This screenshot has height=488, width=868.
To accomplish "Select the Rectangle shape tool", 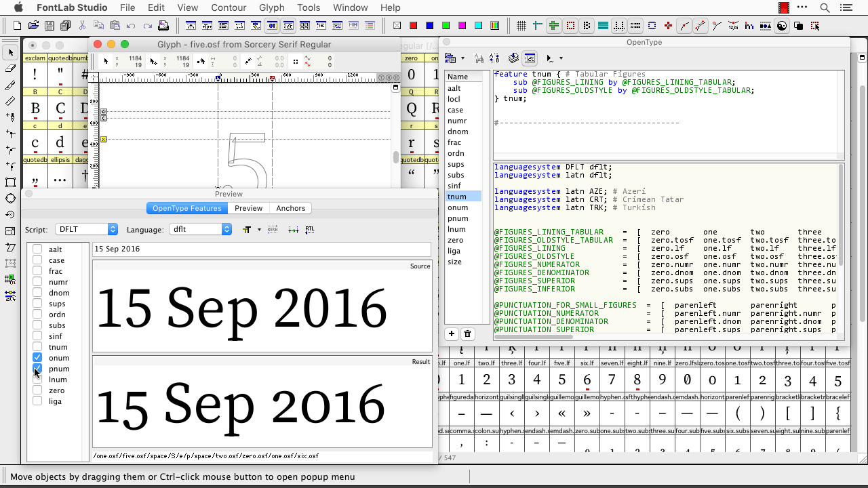I will coord(10,182).
